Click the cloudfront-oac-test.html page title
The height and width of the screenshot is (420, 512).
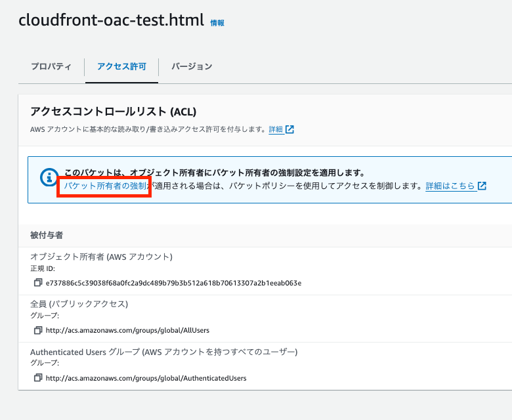[112, 20]
